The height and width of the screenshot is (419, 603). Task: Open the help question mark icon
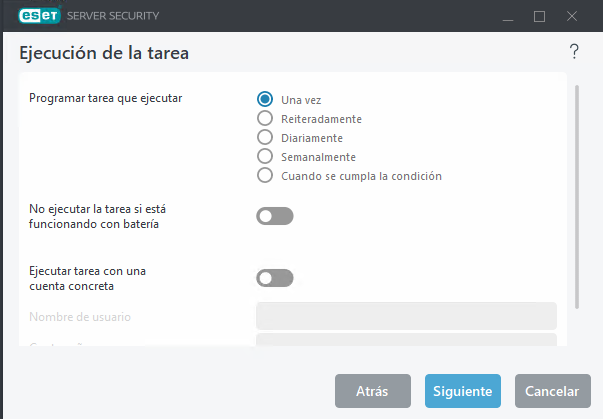574,52
